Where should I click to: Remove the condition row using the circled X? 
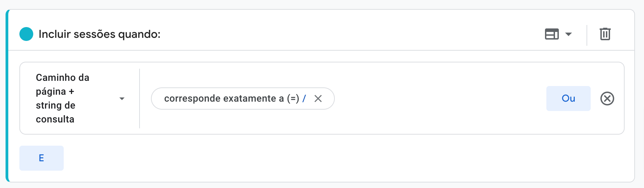click(607, 99)
